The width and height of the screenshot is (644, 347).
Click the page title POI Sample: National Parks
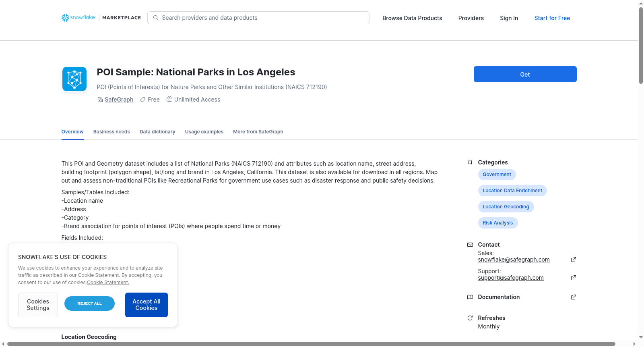196,72
